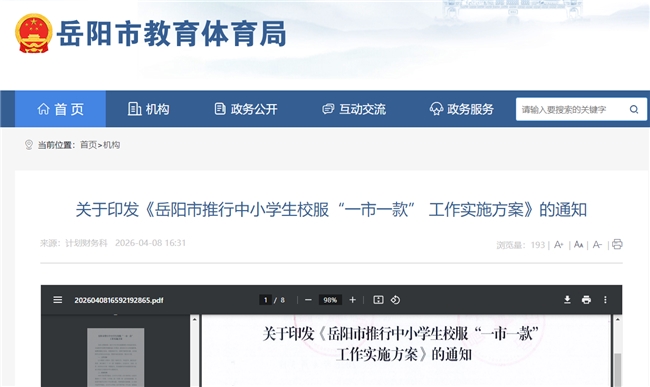The width and height of the screenshot is (650, 387).
Task: Click the 来源: 计划财务科 text
Action: coord(74,243)
